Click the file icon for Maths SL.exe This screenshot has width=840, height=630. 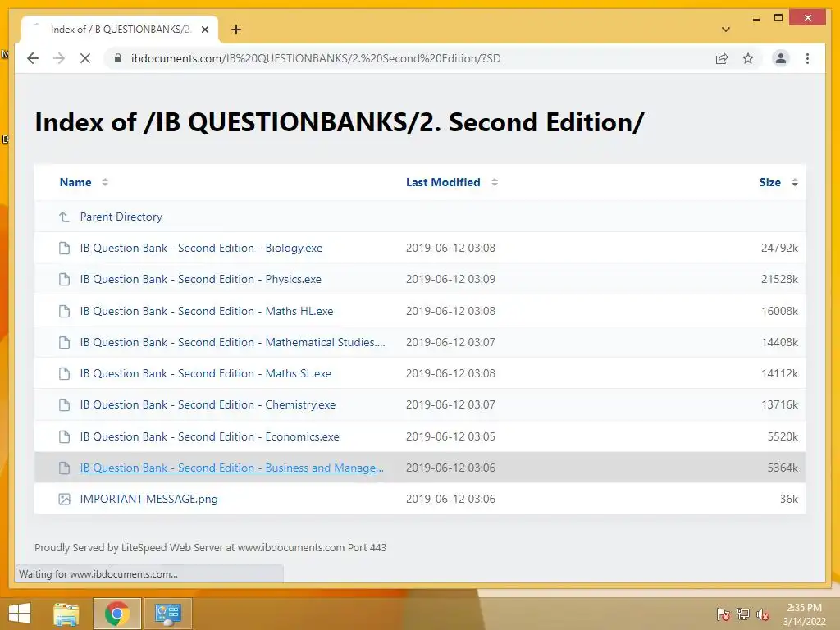pos(64,373)
